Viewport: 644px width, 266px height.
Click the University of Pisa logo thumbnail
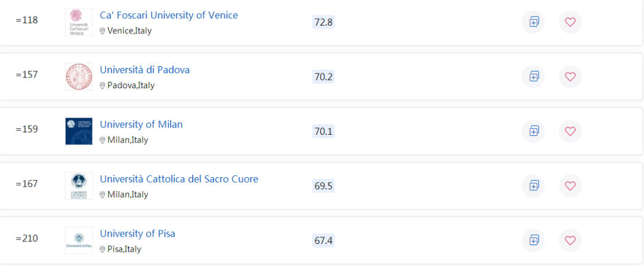79,240
